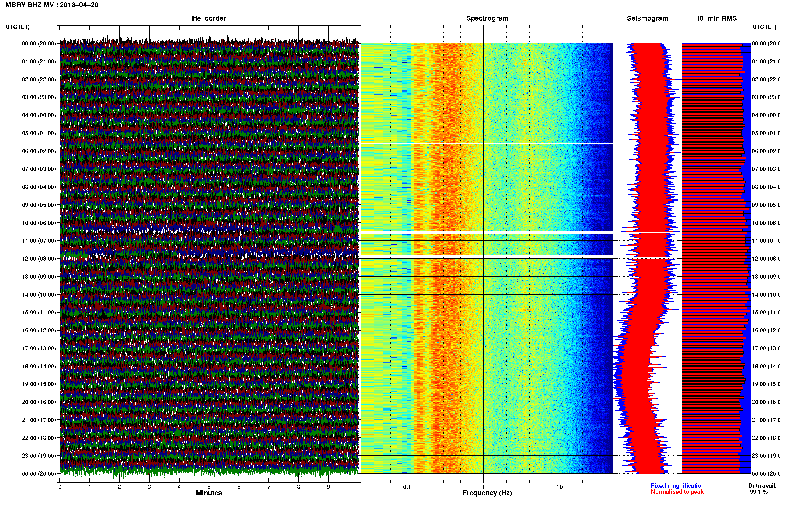Click the 04:00 (00:00) left time label

(39, 115)
